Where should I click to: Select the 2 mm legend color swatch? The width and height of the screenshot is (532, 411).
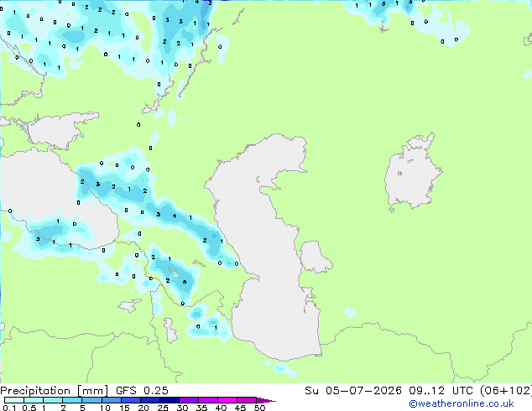pos(72,400)
